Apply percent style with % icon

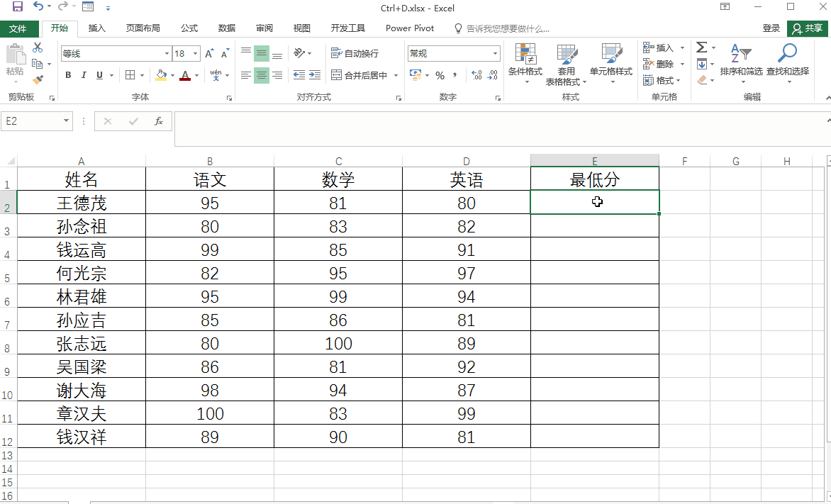pyautogui.click(x=440, y=75)
